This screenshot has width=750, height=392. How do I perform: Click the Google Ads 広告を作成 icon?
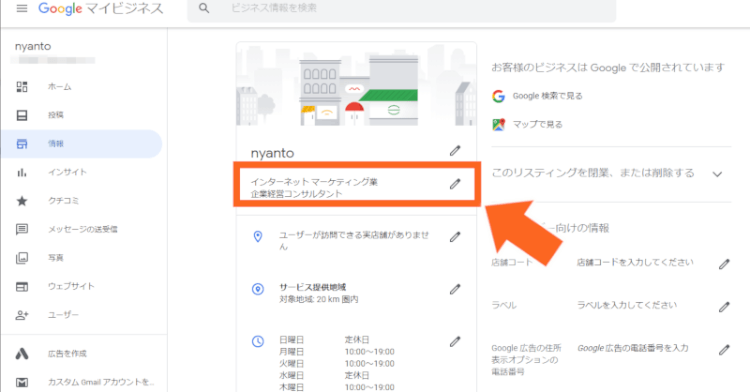(x=22, y=354)
